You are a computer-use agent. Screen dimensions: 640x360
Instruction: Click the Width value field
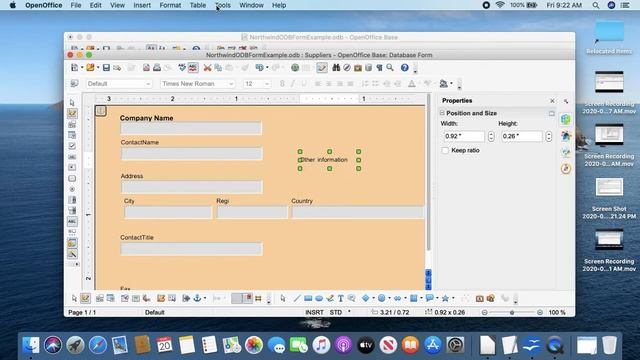(x=464, y=136)
